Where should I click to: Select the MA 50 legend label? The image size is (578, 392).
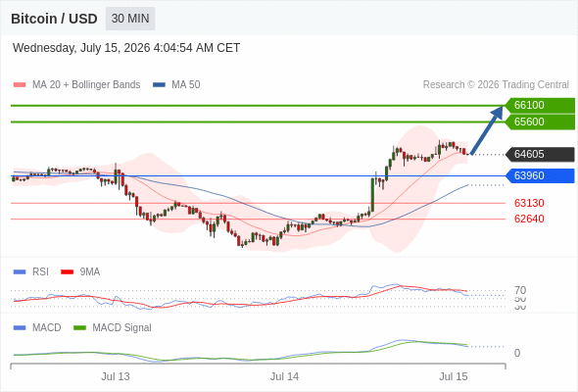pos(186,85)
